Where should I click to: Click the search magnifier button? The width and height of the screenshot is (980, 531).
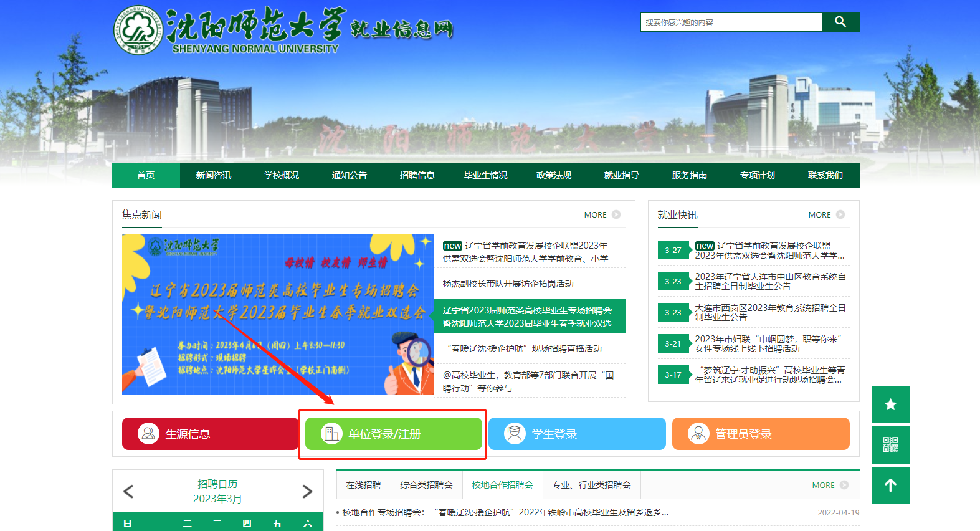[840, 22]
